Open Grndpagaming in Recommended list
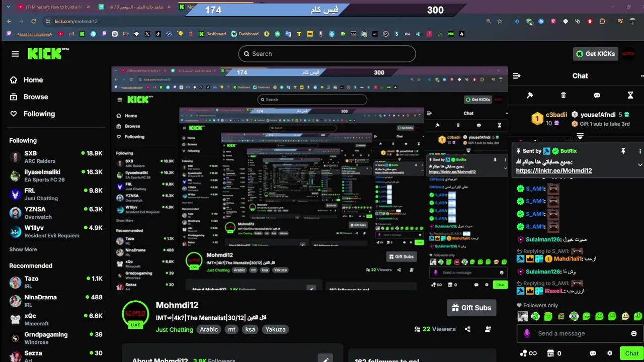This screenshot has width=644, height=362. coord(55,338)
